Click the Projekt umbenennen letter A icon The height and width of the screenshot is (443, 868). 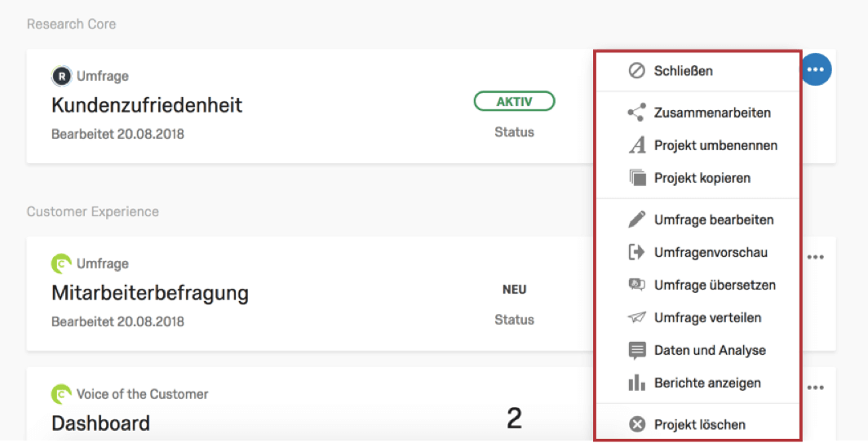click(637, 145)
